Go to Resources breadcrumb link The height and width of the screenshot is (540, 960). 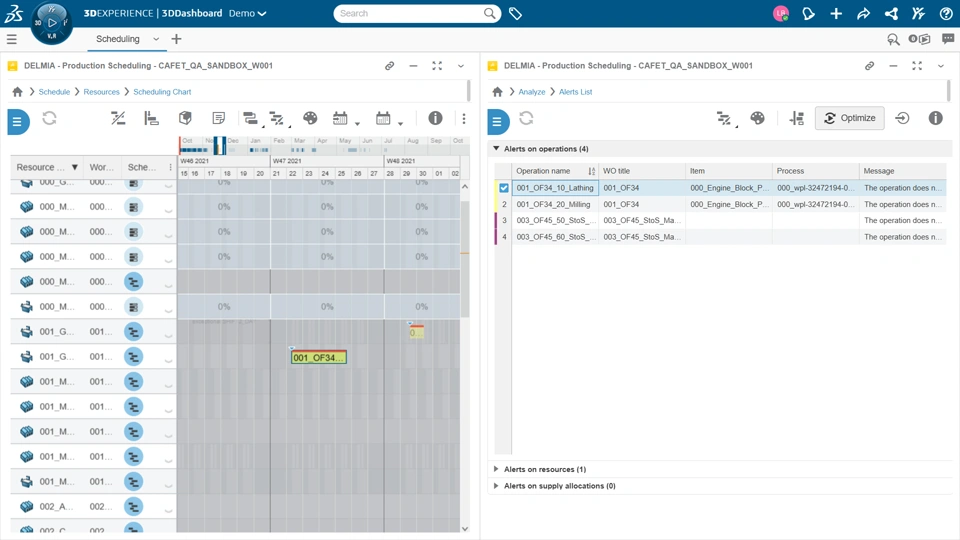tap(102, 92)
